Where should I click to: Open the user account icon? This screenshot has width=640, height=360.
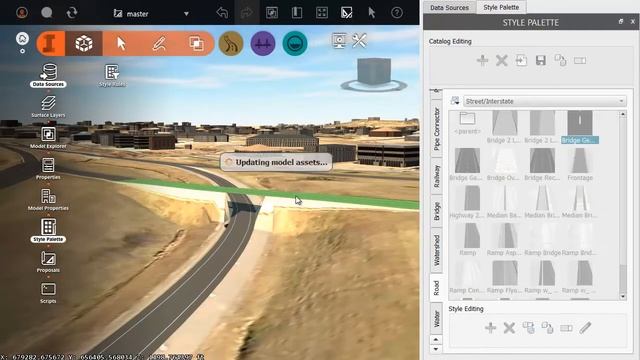coord(22,13)
